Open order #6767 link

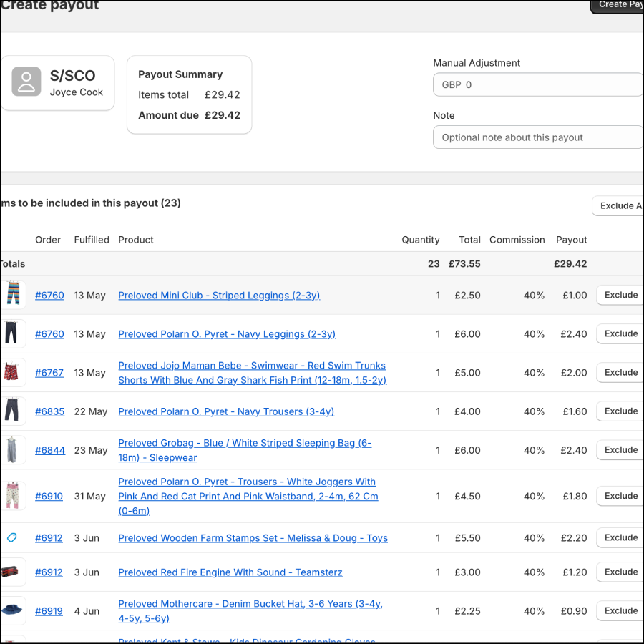(x=49, y=373)
